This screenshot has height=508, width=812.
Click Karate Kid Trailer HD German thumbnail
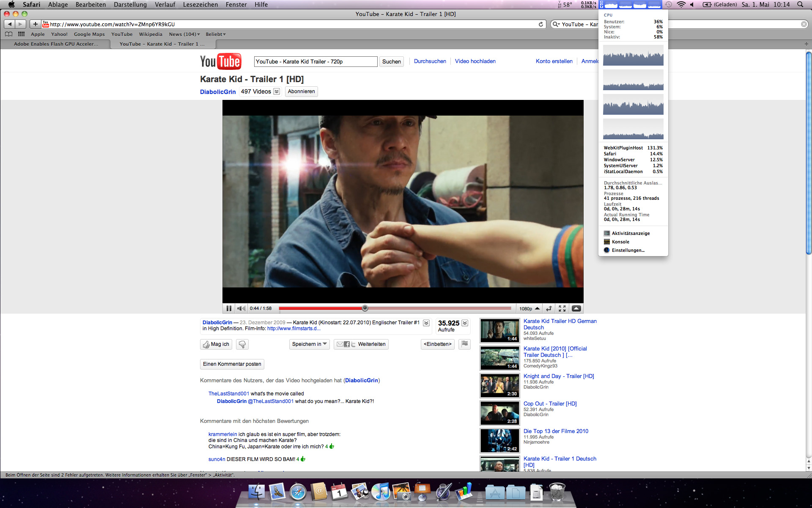coord(499,330)
